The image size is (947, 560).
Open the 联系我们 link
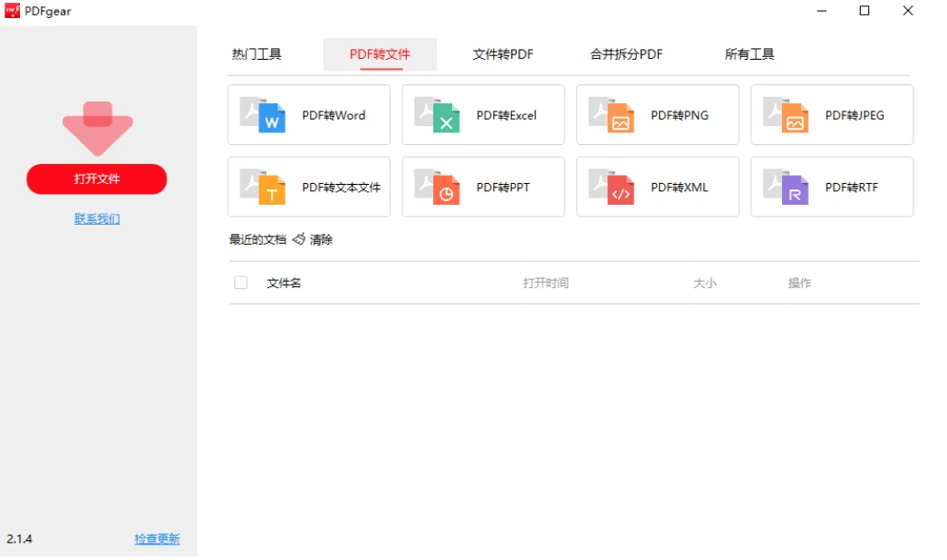[x=97, y=218]
